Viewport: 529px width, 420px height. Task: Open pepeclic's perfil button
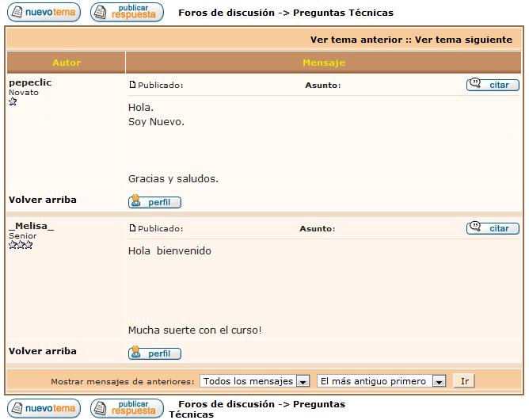[x=154, y=202]
